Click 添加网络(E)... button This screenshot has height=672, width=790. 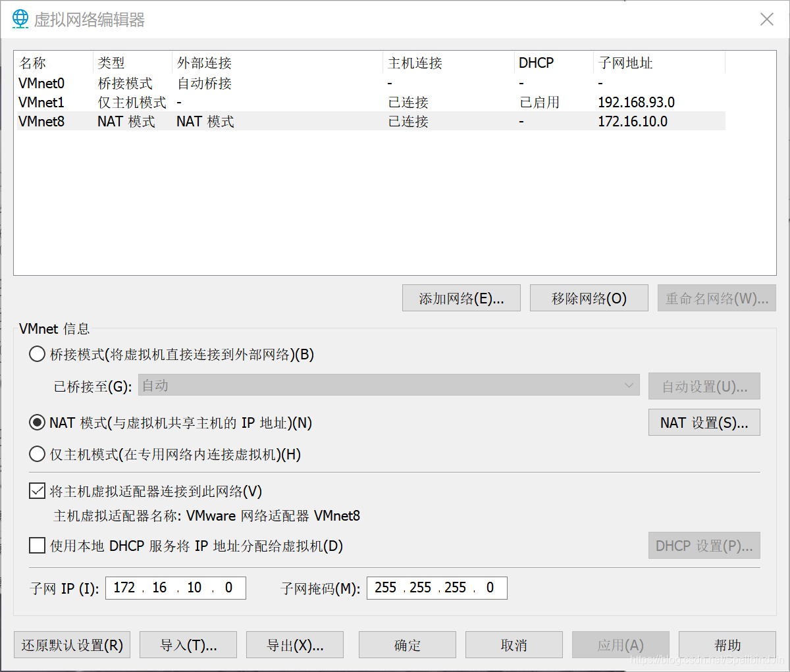[461, 298]
